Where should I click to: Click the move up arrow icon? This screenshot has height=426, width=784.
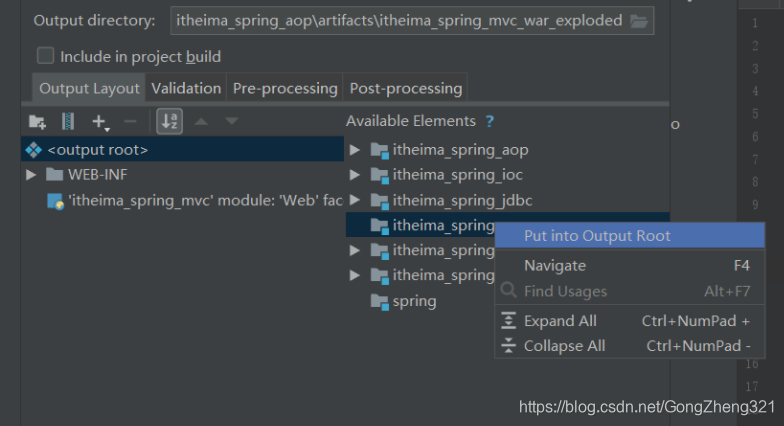pos(201,121)
